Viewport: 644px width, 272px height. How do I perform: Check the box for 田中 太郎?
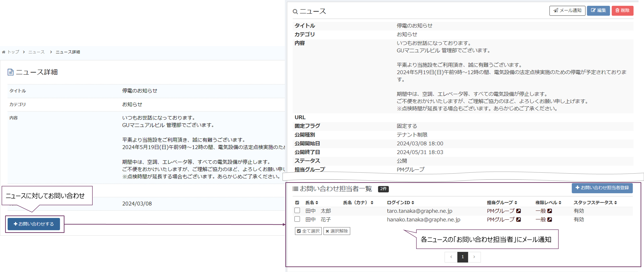(x=297, y=211)
